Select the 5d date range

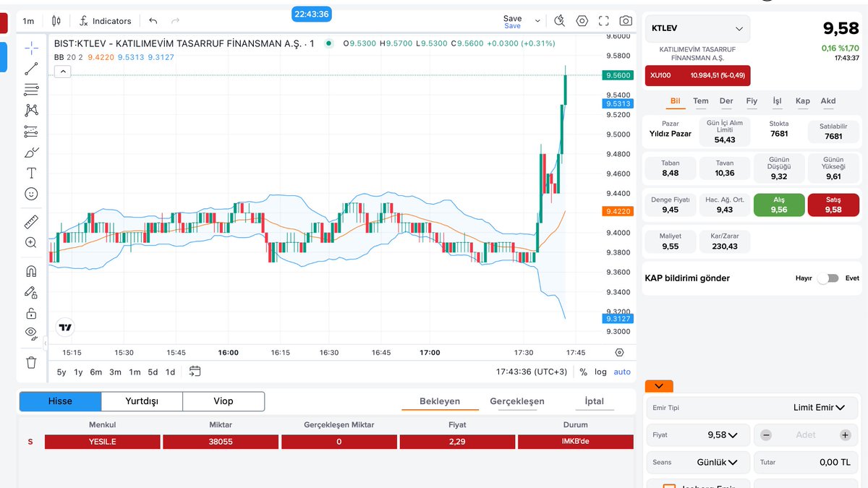pos(153,372)
